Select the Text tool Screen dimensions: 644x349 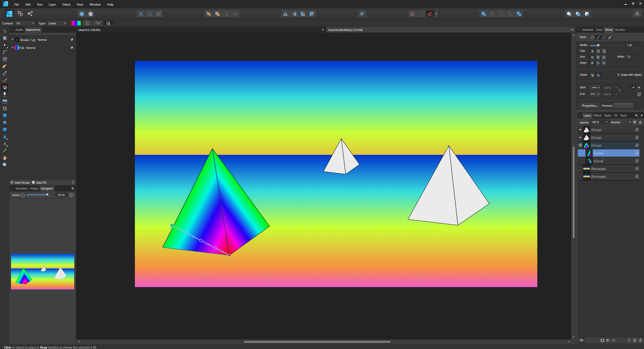5,144
